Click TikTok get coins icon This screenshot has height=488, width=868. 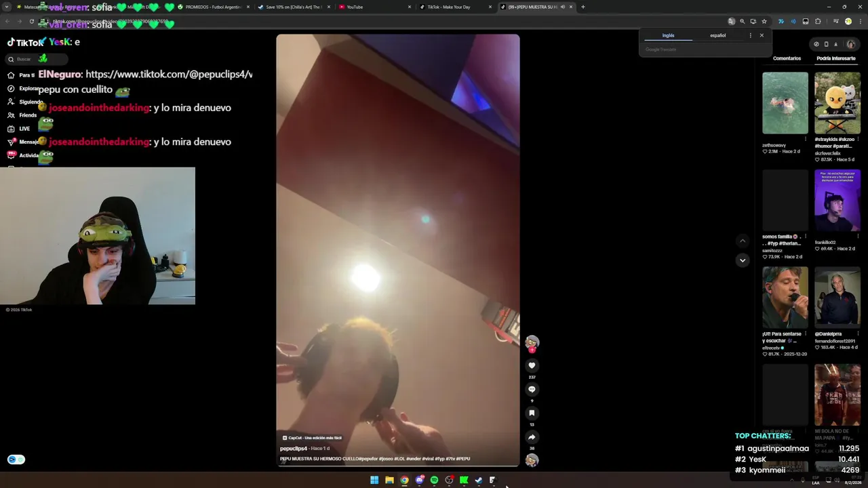(x=816, y=44)
